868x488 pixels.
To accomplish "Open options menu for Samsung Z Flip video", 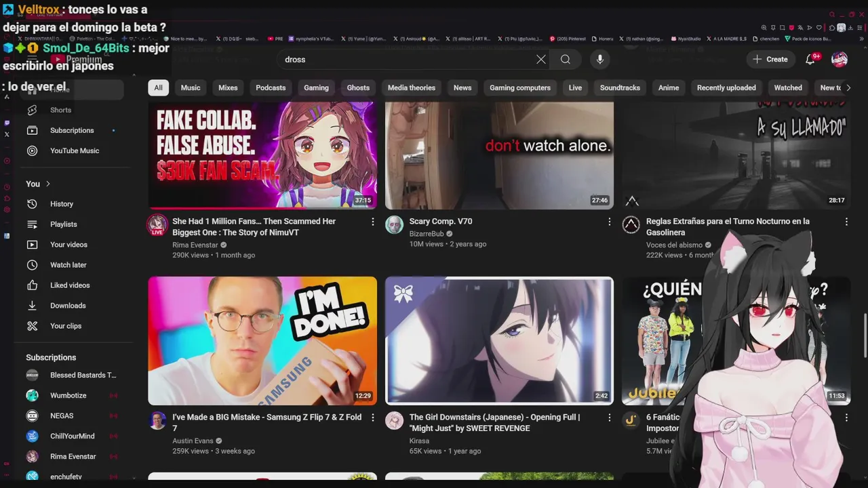I will tap(372, 418).
